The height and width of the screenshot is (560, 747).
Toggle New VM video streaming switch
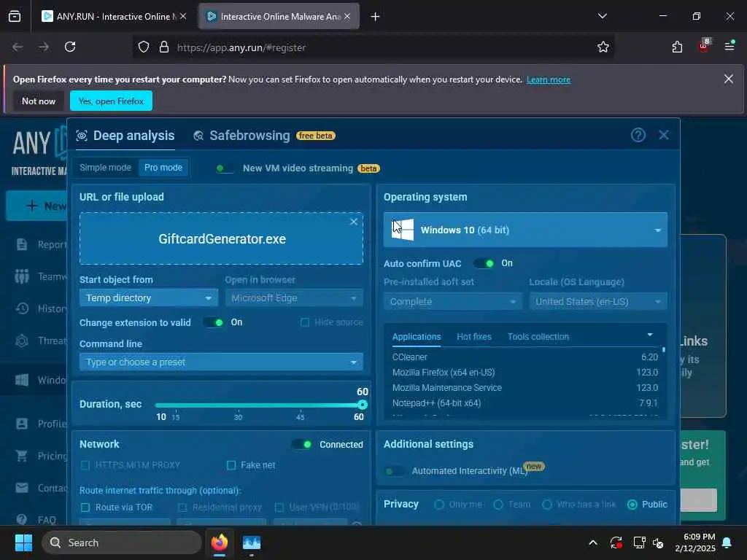225,168
